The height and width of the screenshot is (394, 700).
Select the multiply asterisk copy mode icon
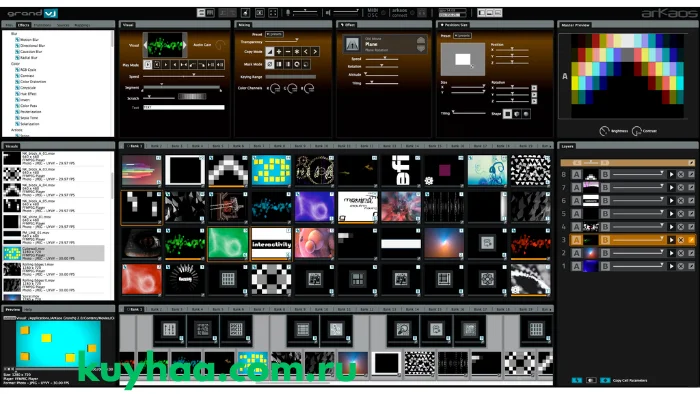pos(297,52)
